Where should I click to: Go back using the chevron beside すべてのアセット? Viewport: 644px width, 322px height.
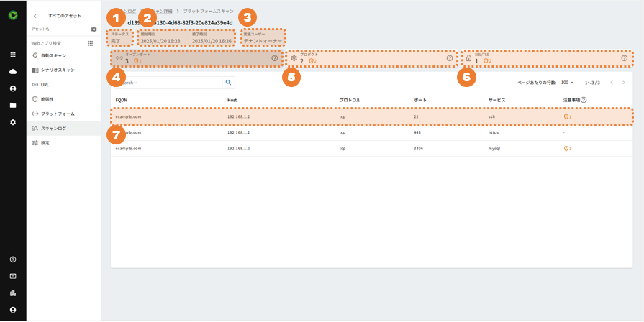[35, 16]
